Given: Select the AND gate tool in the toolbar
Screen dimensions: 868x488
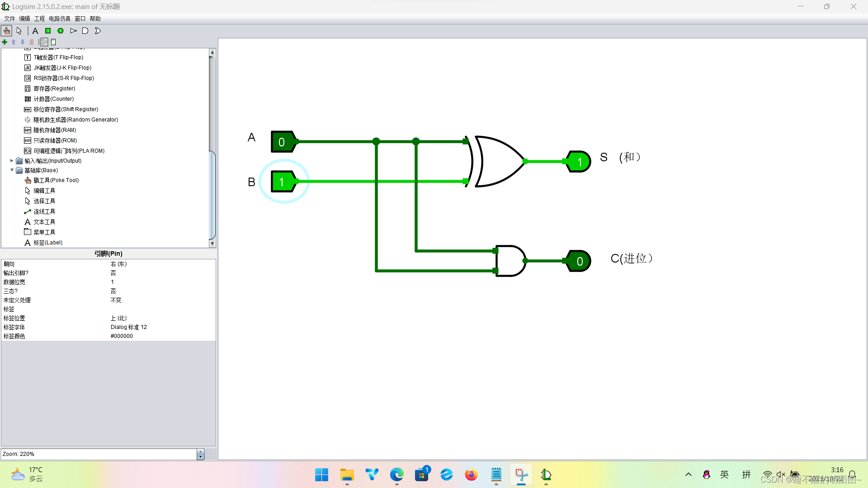Looking at the screenshot, I should pos(85,31).
